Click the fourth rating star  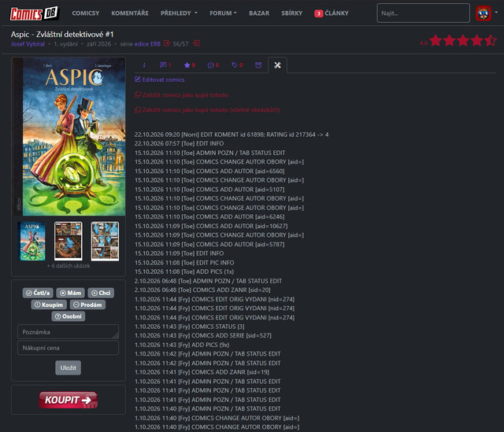click(477, 40)
